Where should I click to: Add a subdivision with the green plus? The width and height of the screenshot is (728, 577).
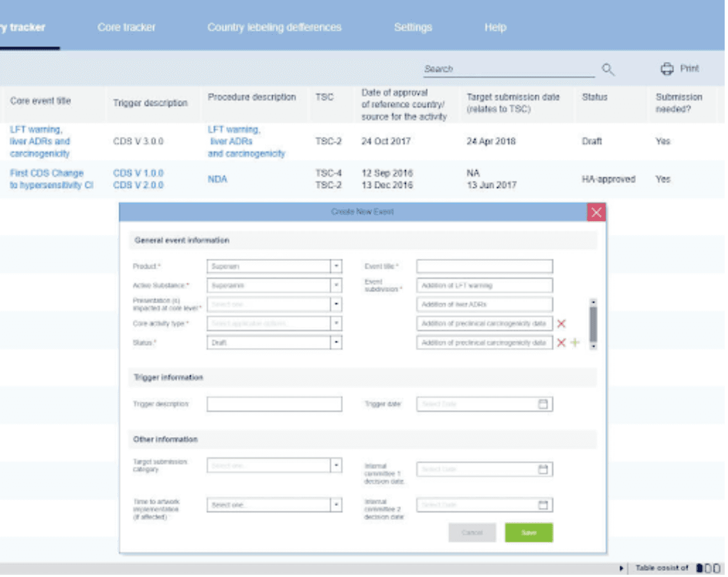click(575, 343)
